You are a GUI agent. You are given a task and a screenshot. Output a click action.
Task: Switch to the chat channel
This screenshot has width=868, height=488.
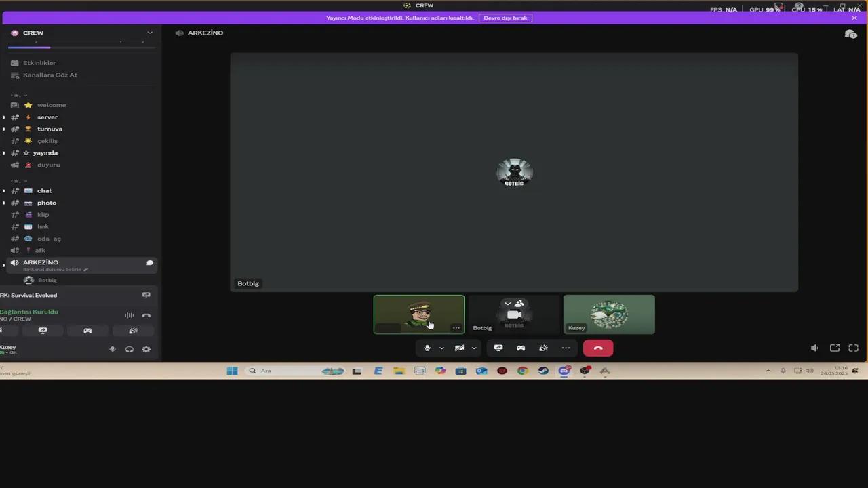44,190
